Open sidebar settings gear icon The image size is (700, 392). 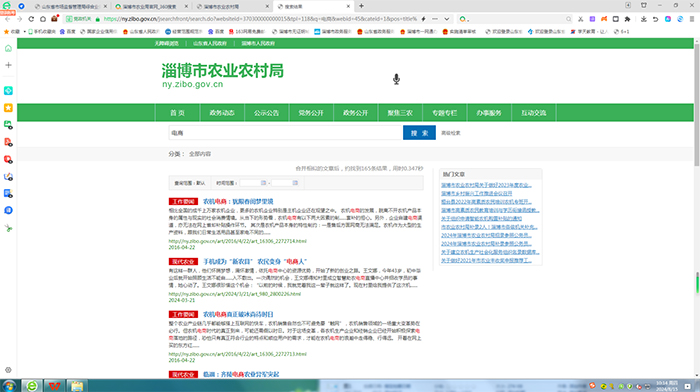coord(8,370)
